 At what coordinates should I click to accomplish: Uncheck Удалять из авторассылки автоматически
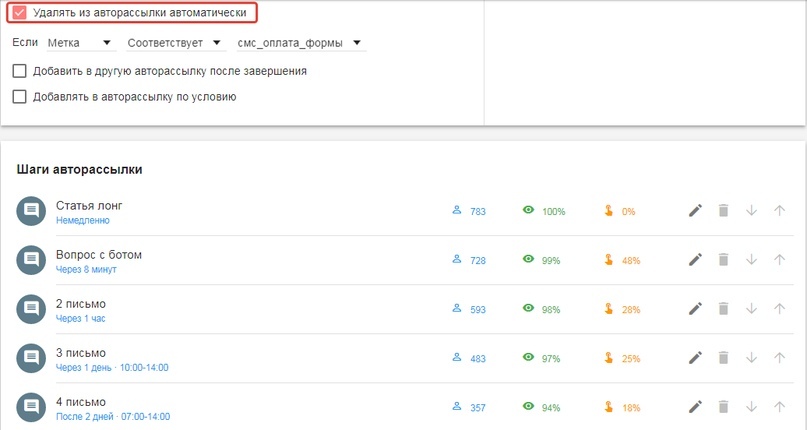click(x=19, y=13)
